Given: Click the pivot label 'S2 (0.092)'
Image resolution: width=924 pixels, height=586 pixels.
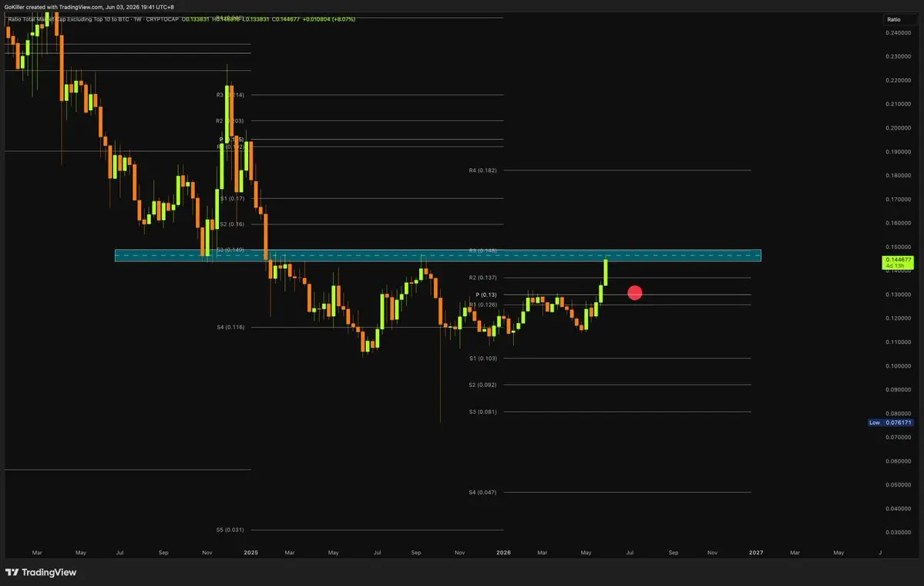Looking at the screenshot, I should (482, 385).
